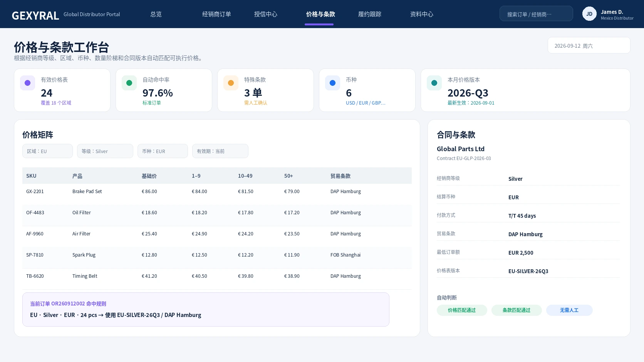Click the 搜索订单 search field
This screenshot has width=644, height=362.
(x=536, y=13)
